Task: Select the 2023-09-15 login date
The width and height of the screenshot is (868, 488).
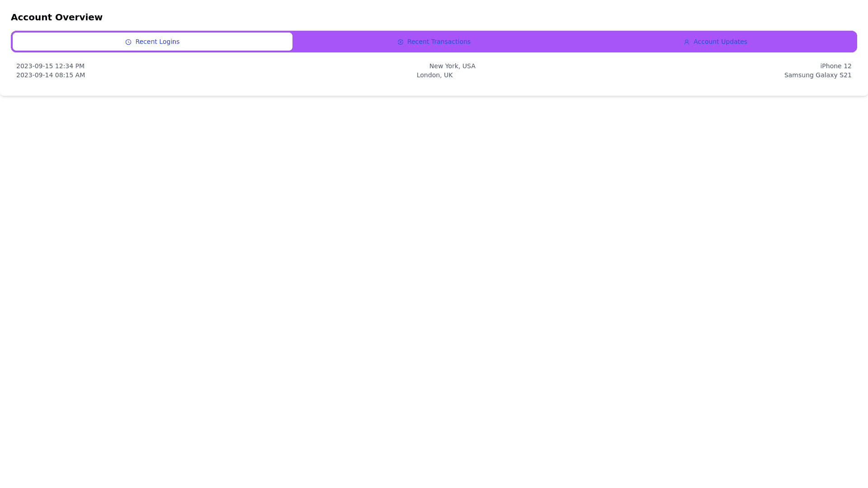Action: [34, 66]
